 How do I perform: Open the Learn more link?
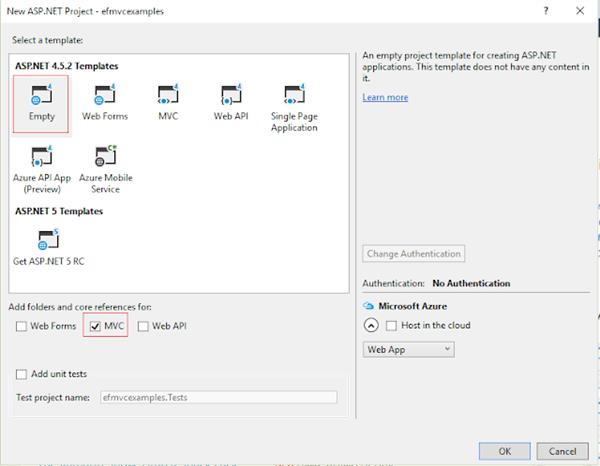coord(385,97)
